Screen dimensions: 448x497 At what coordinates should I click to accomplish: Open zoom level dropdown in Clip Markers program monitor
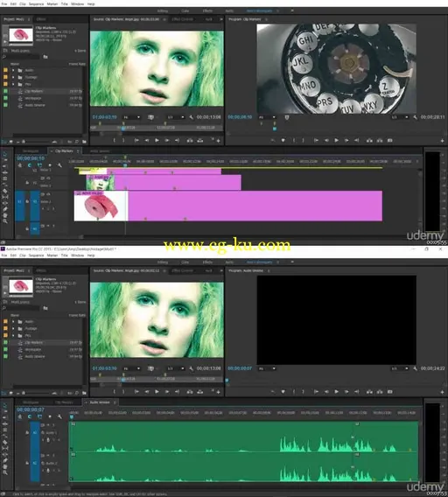pos(267,117)
